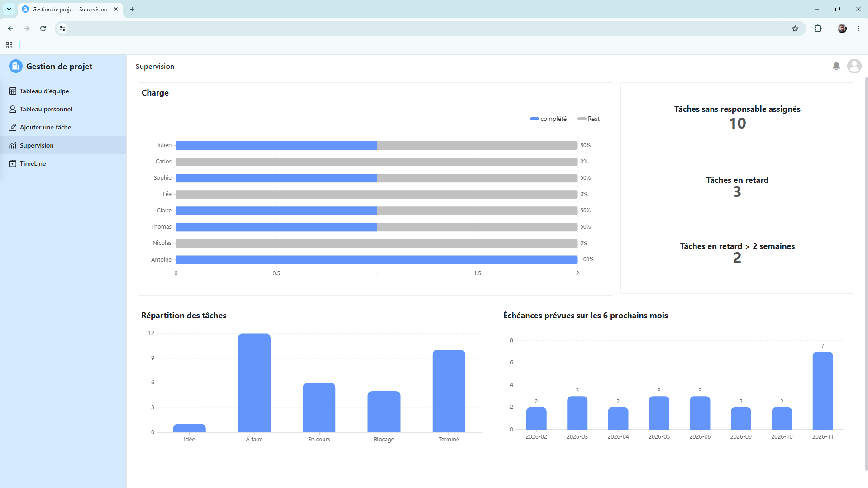Image resolution: width=868 pixels, height=488 pixels.
Task: Click the Thomas label in Charge chart
Action: click(161, 227)
